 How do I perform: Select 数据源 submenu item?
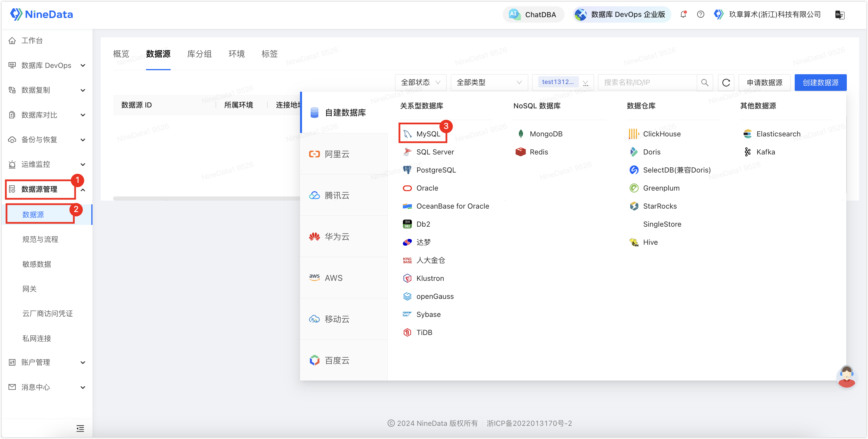(x=47, y=214)
